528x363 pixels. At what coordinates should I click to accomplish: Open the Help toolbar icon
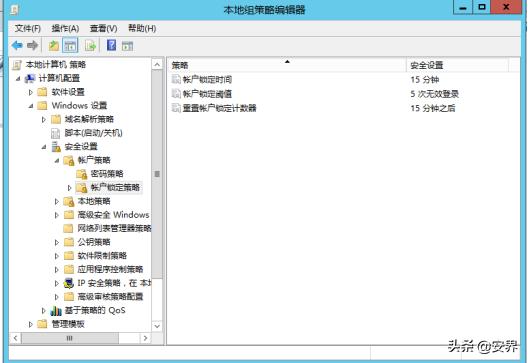pos(111,45)
